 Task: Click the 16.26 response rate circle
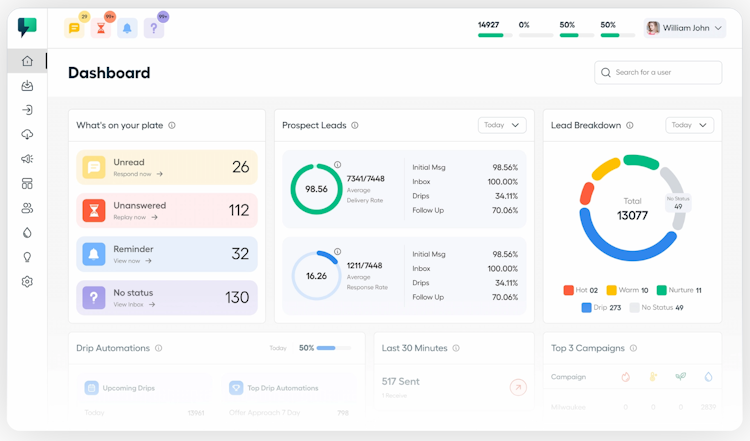pyautogui.click(x=316, y=276)
